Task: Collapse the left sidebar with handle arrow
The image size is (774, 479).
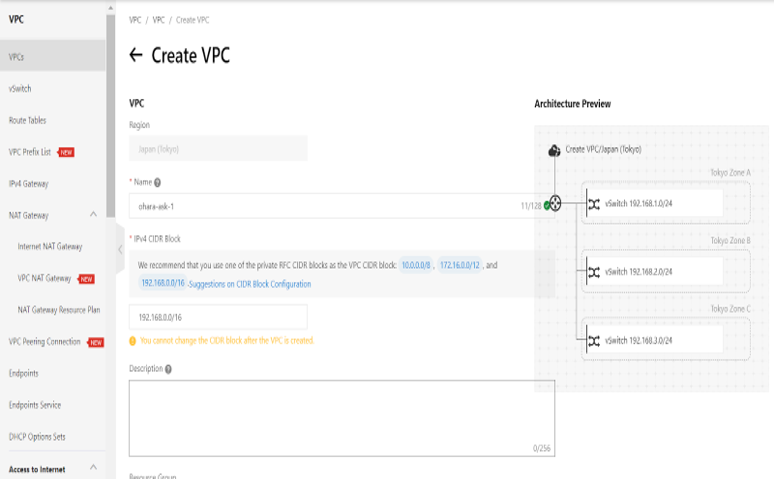Action: 119,248
